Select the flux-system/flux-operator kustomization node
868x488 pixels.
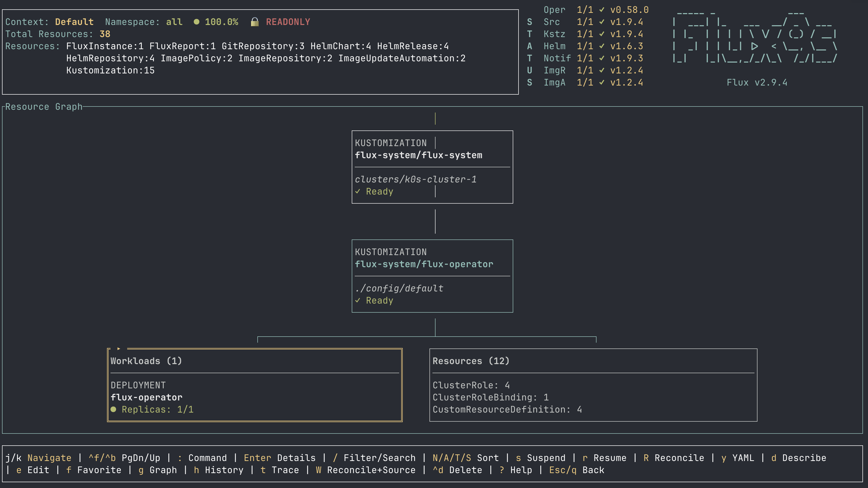432,276
